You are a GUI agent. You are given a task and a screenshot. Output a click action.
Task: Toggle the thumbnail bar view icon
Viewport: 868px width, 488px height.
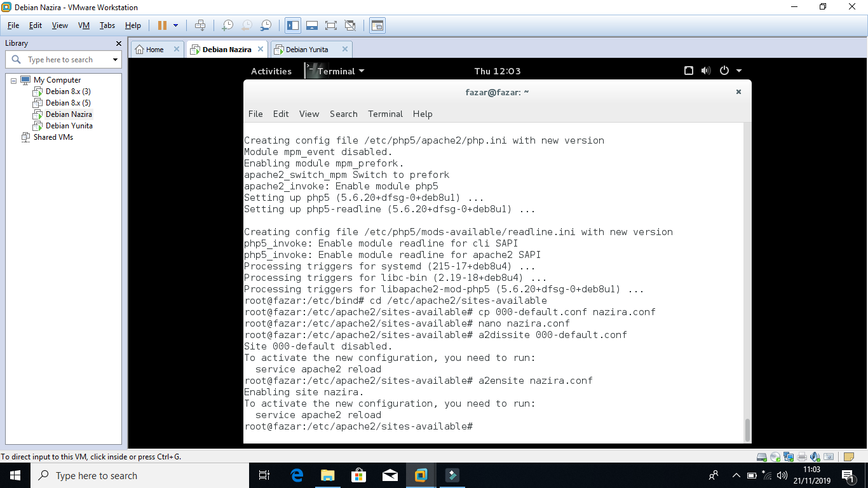click(312, 25)
